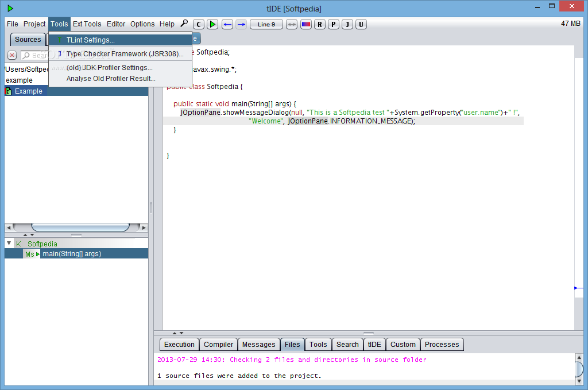Choose (old) JDK Profiler Settings...
The height and width of the screenshot is (390, 588).
pos(121,68)
